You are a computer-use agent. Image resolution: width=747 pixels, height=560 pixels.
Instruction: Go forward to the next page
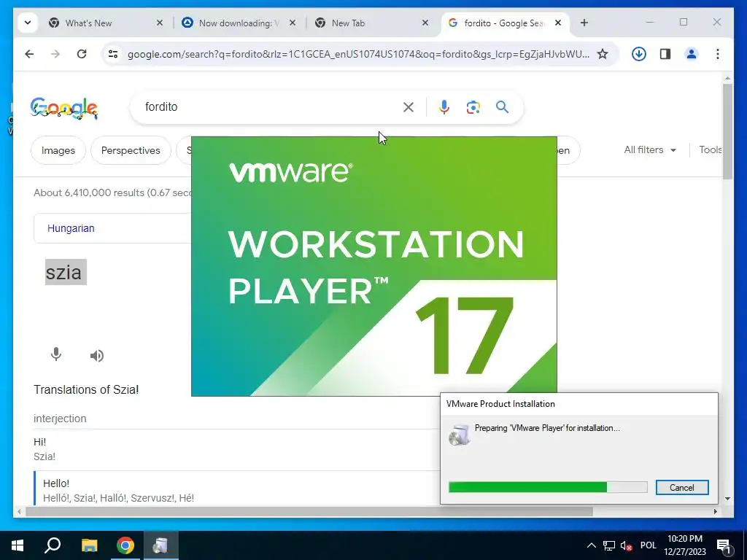pyautogui.click(x=55, y=54)
